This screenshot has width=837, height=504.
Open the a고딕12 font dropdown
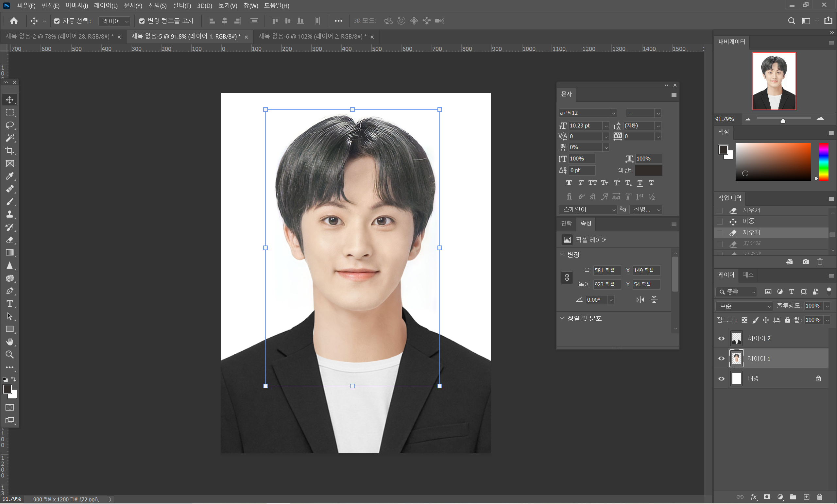[613, 113]
